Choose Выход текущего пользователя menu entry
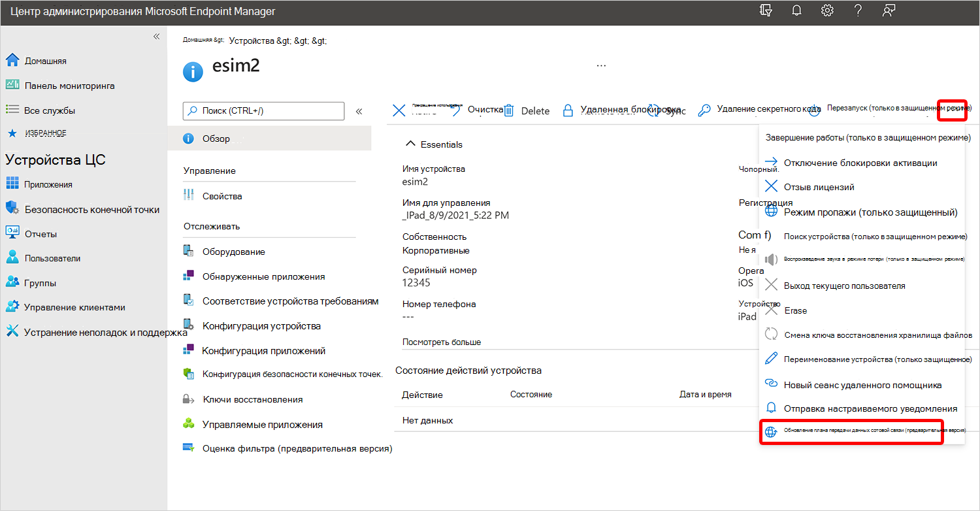 844,286
